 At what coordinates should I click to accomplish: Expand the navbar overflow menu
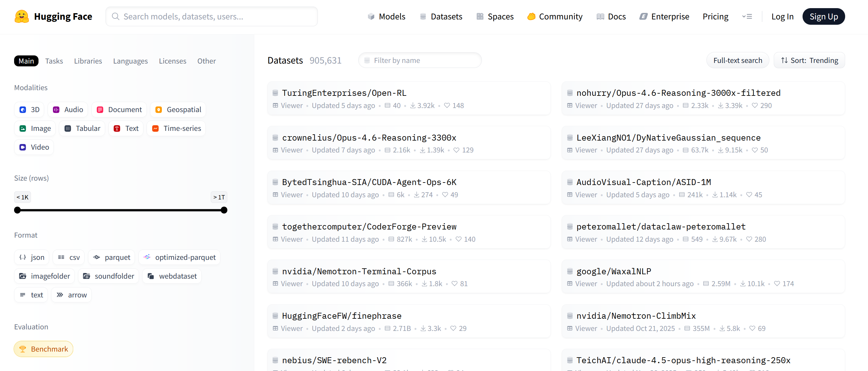(x=747, y=17)
